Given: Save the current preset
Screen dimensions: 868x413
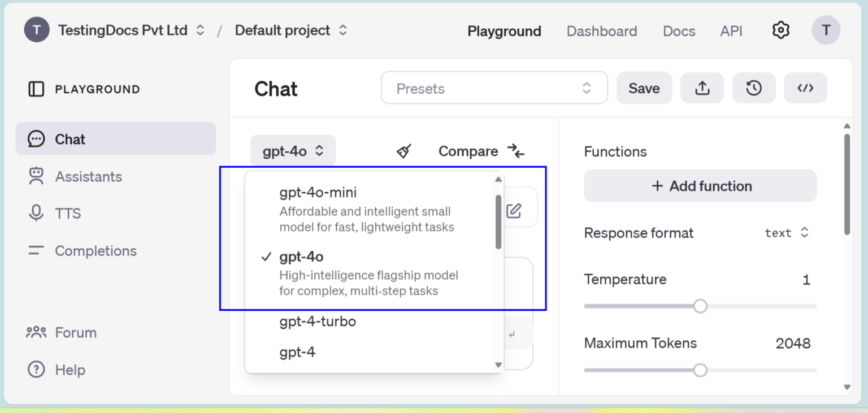Looking at the screenshot, I should point(644,88).
